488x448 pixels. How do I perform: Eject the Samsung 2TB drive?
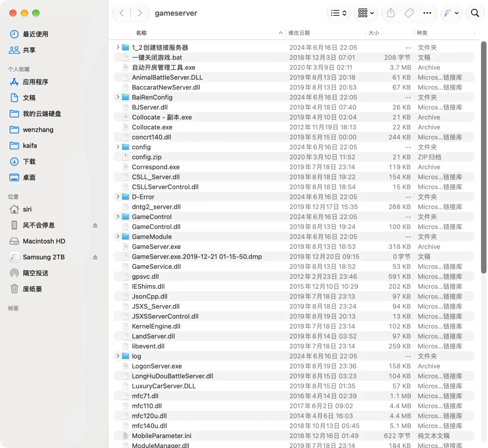pos(95,257)
